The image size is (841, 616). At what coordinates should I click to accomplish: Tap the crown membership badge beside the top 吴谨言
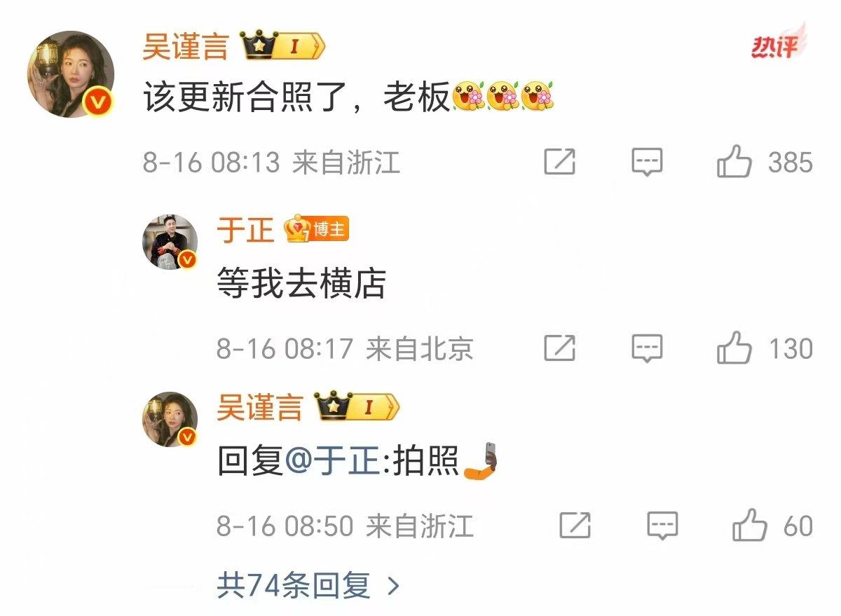(x=283, y=48)
